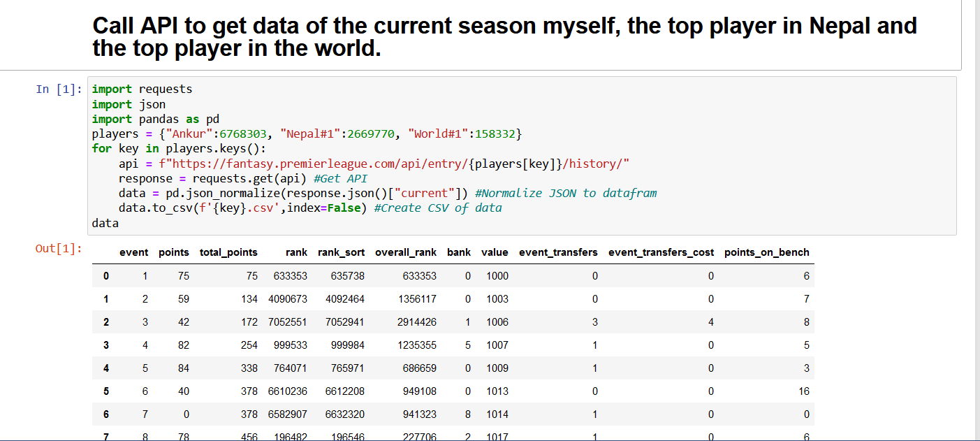Click the rank_sort value 6632320
The height and width of the screenshot is (441, 980).
coord(345,414)
